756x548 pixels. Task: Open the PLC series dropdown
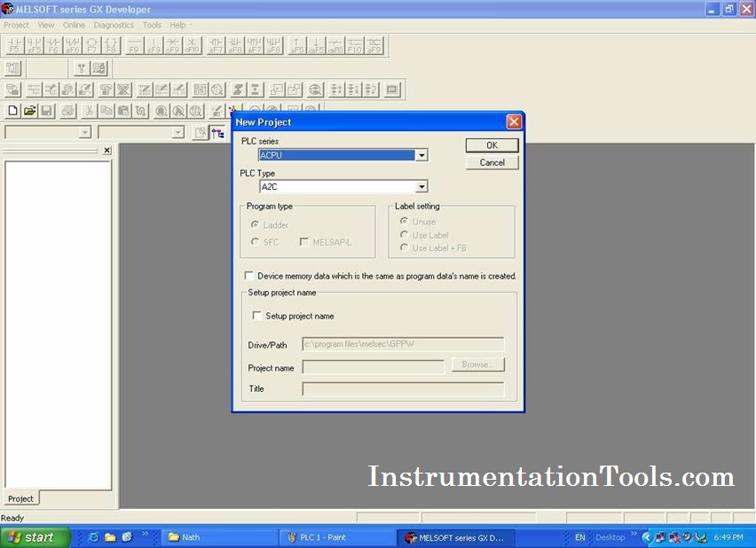coord(421,155)
